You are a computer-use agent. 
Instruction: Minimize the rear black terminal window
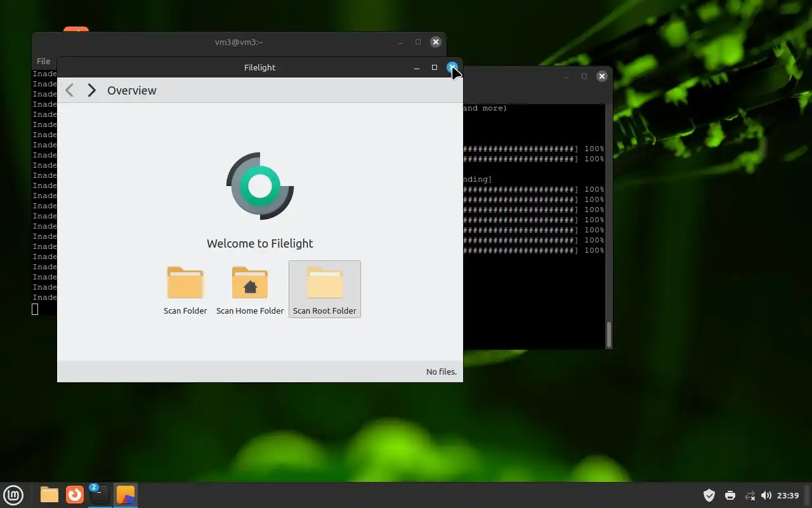pyautogui.click(x=566, y=76)
